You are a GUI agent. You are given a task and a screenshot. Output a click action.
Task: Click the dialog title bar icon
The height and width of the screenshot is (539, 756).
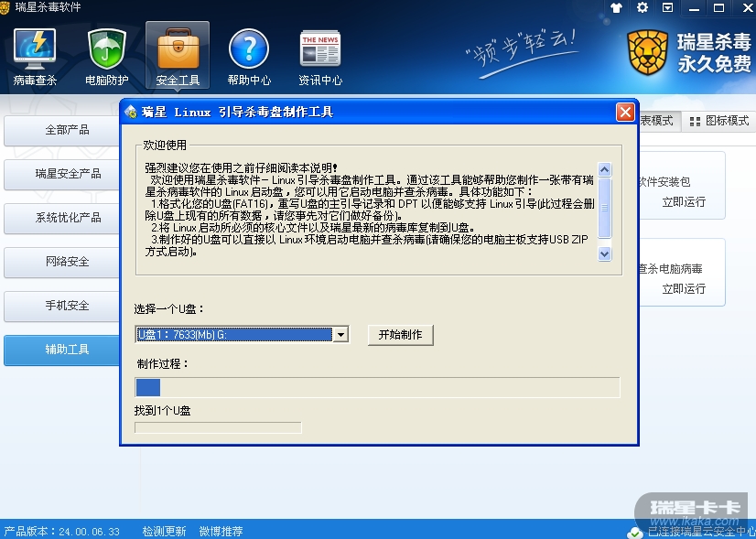coord(130,113)
